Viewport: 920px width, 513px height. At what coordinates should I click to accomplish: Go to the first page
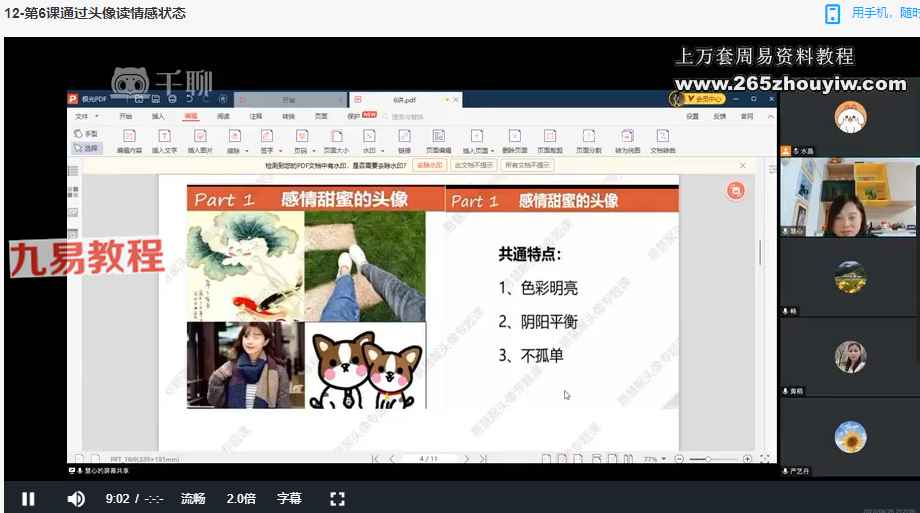[x=376, y=458]
